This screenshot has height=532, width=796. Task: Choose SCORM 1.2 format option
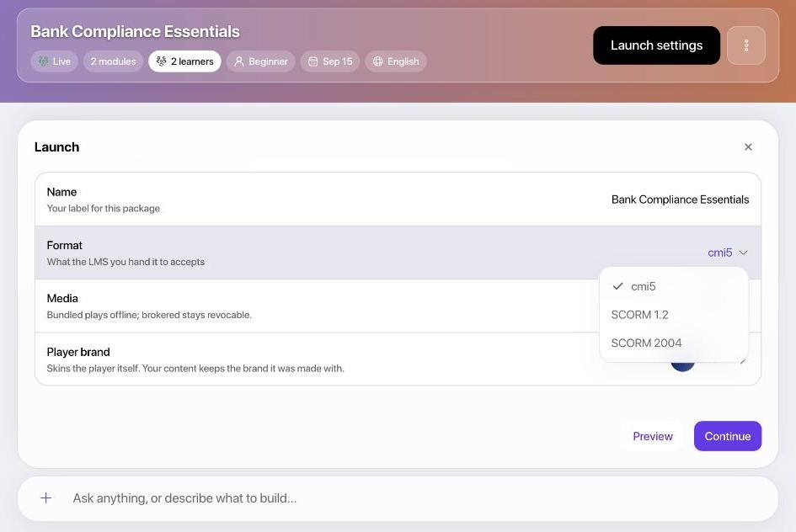[x=674, y=315]
